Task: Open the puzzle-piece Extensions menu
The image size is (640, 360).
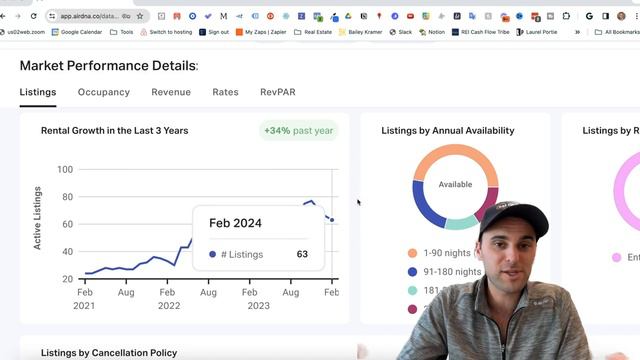Action: 566,16
